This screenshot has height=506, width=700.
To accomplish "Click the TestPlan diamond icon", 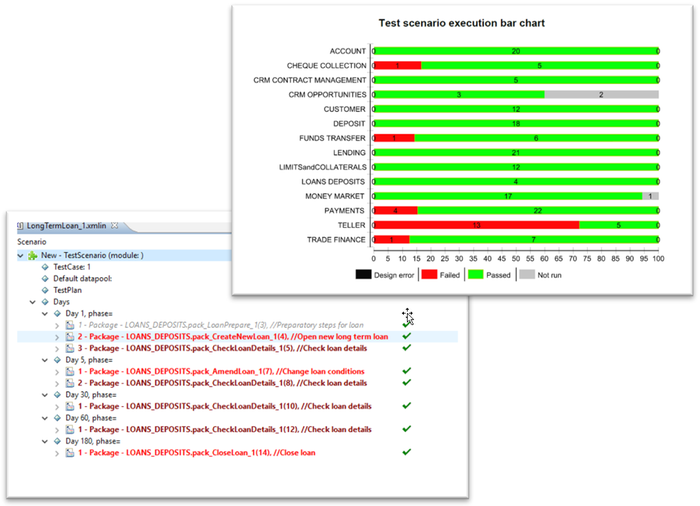I will (x=44, y=290).
